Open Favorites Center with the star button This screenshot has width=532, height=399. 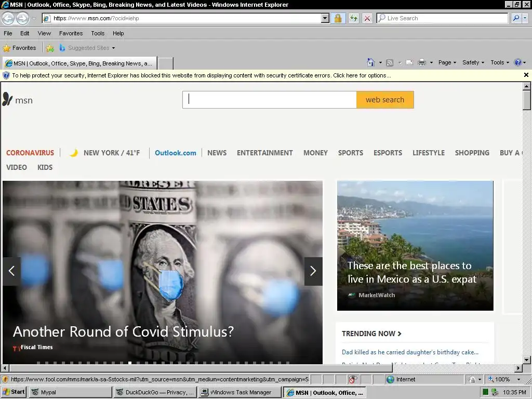point(19,48)
